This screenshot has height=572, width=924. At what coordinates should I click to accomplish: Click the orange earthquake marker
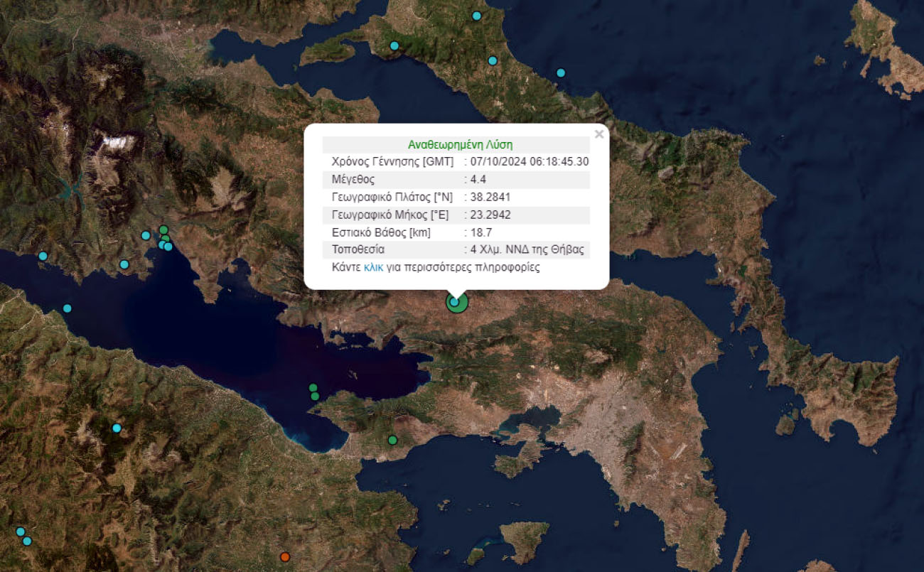[x=285, y=556]
